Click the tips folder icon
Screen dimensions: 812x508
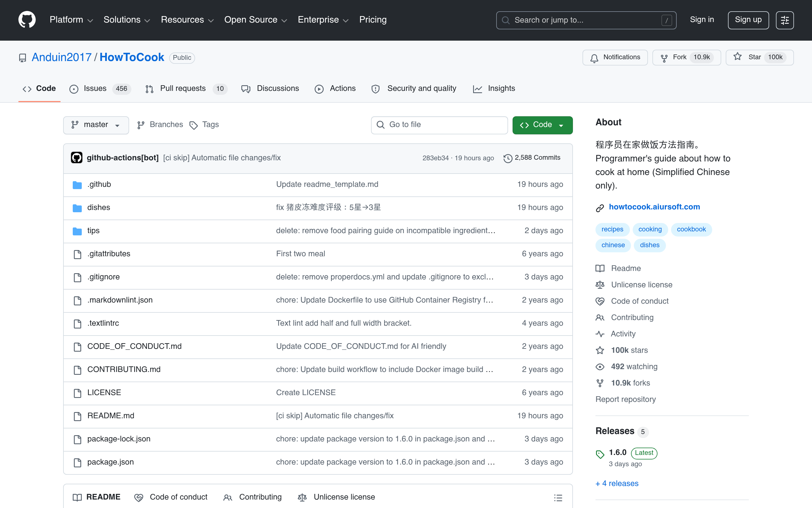tap(77, 231)
